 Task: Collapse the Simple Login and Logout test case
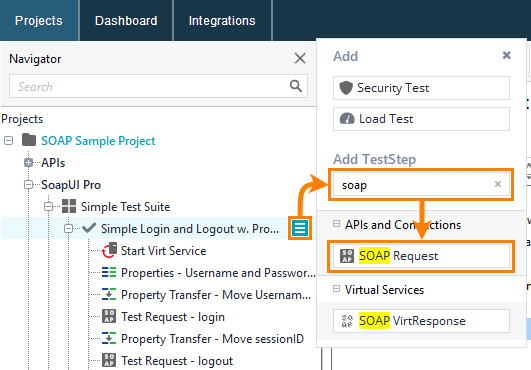68,228
